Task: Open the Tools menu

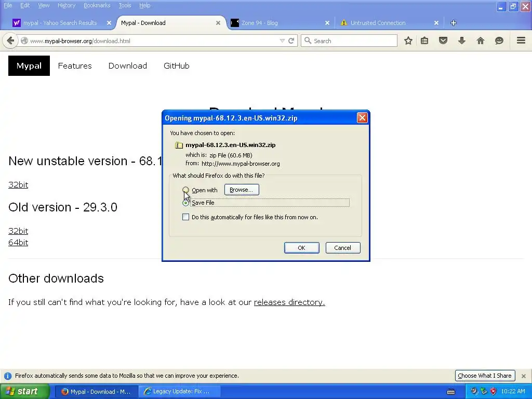Action: point(125,5)
